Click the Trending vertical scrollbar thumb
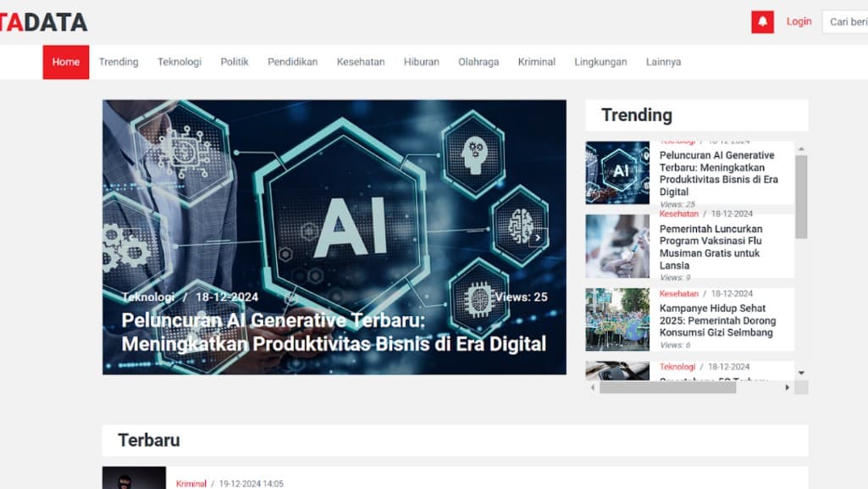 pos(801,197)
